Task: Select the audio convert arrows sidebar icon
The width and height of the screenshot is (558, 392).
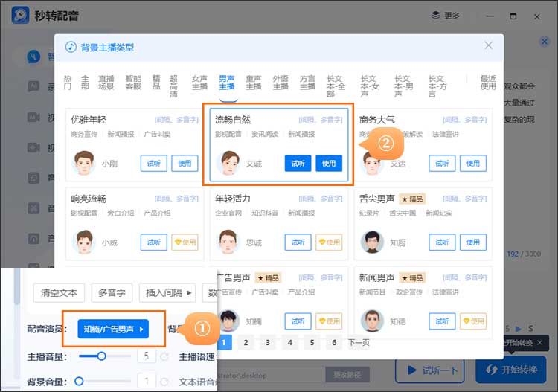Action: coord(33,178)
